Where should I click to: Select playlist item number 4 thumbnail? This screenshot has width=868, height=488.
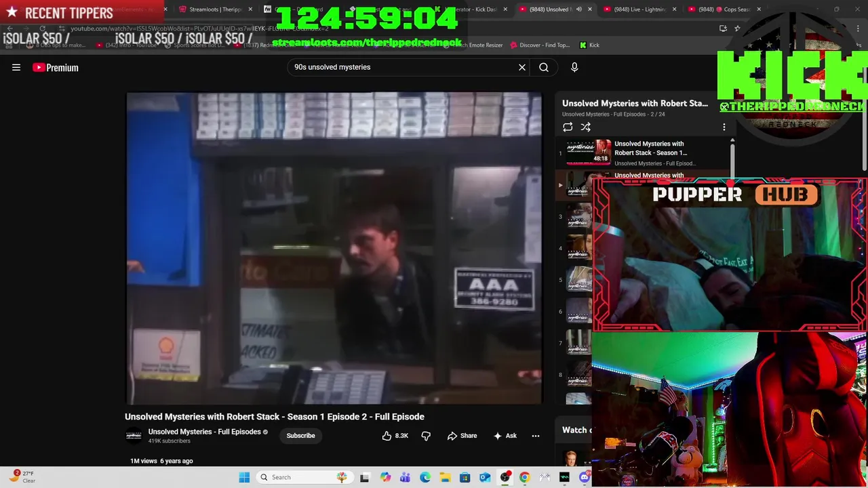click(580, 248)
